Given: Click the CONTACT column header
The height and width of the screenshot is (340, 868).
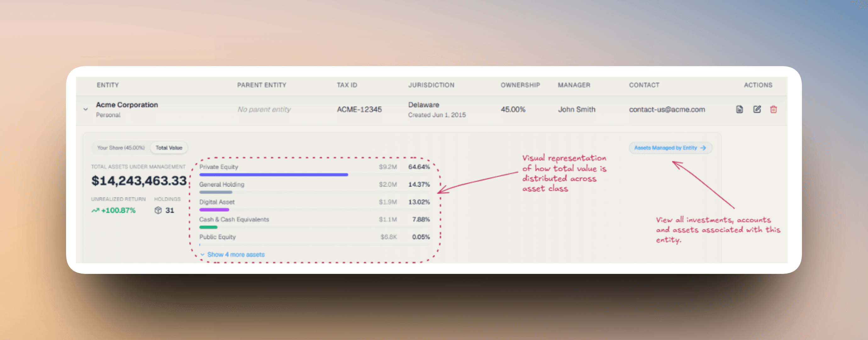Looking at the screenshot, I should (x=644, y=85).
